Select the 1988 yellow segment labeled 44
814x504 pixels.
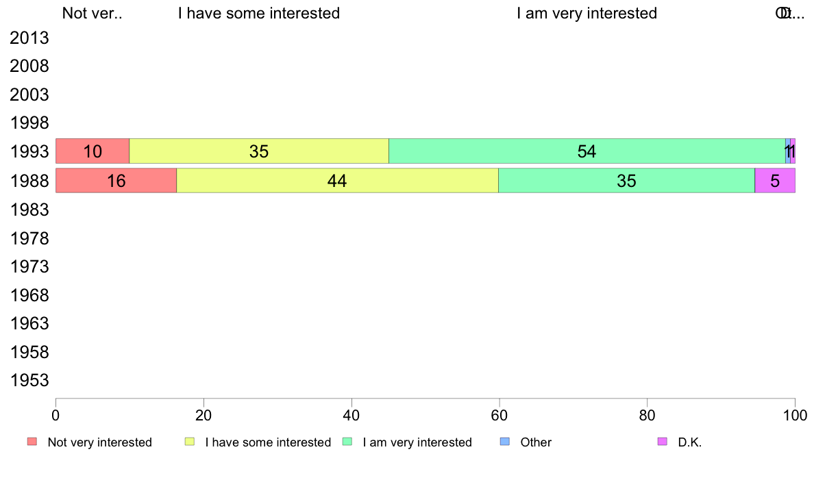click(337, 181)
